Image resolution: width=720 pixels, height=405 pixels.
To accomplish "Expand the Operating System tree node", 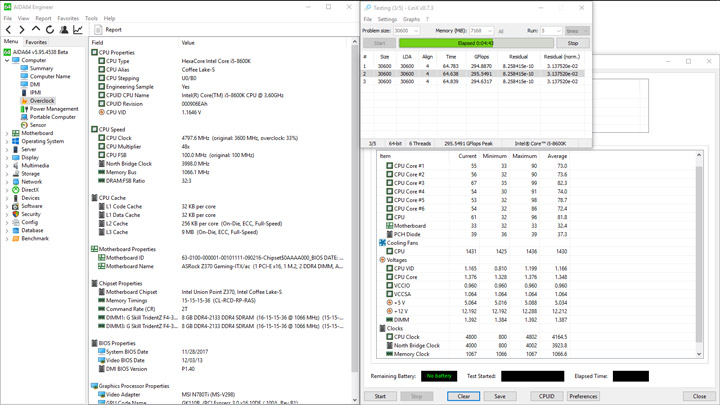I will tap(7, 141).
